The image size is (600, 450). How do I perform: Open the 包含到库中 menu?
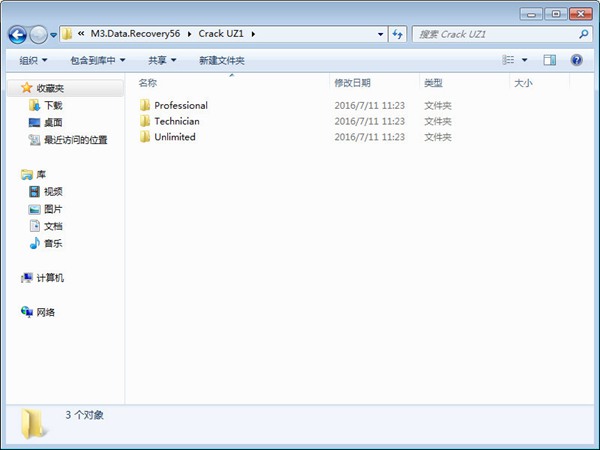pos(98,60)
